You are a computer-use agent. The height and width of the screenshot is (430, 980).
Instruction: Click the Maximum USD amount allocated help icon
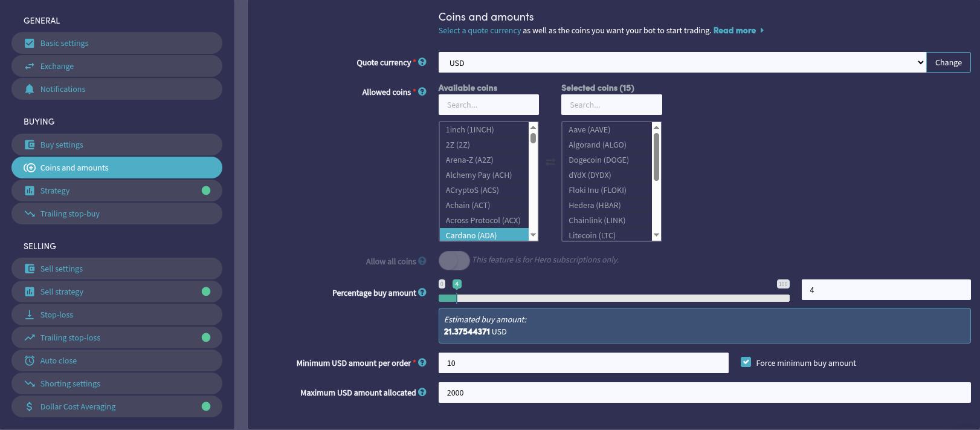[x=422, y=393]
